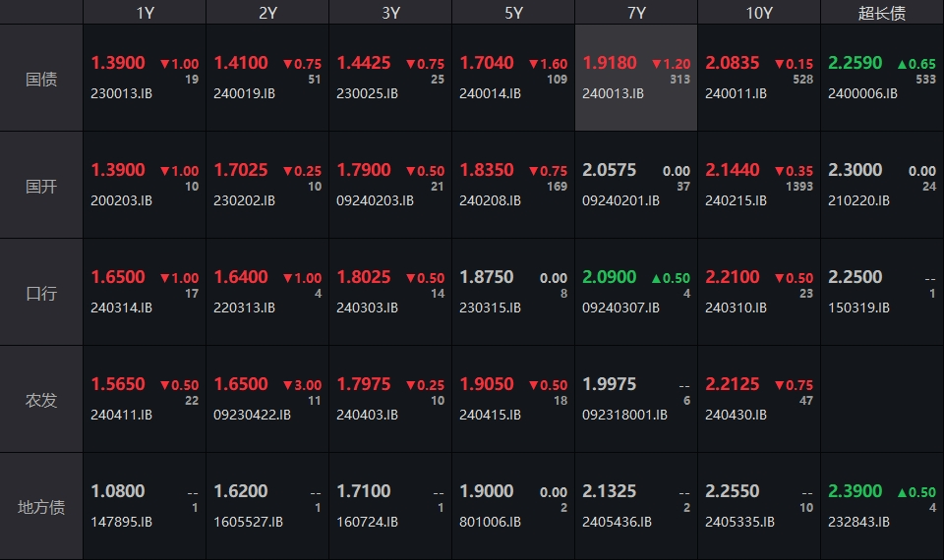Click the 国债 row label
Image resolution: width=944 pixels, height=560 pixels.
tap(41, 79)
